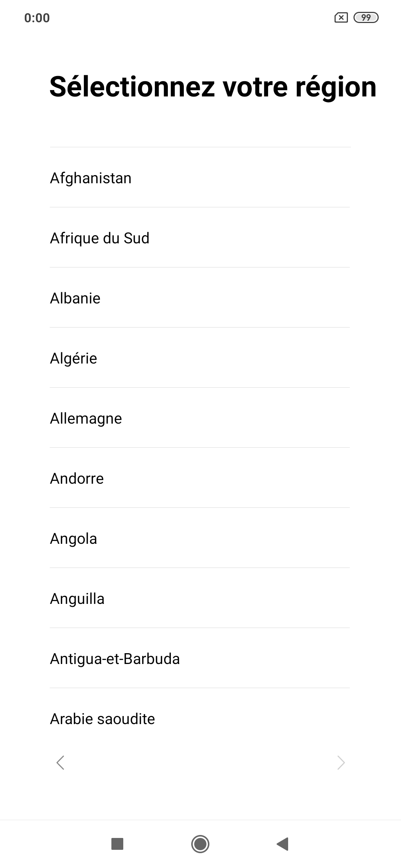The image size is (401, 868).
Task: Tap the "Sélectionnez votre région" heading
Action: 213,87
